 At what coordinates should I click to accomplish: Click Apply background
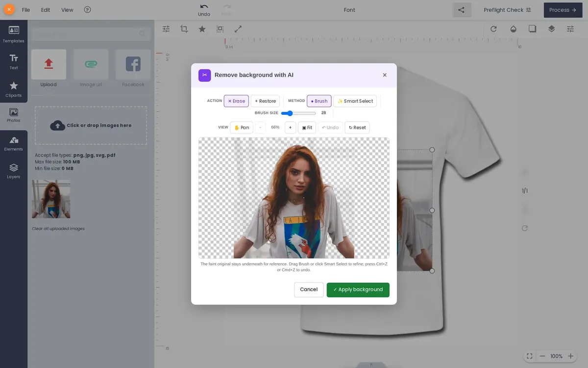358,289
